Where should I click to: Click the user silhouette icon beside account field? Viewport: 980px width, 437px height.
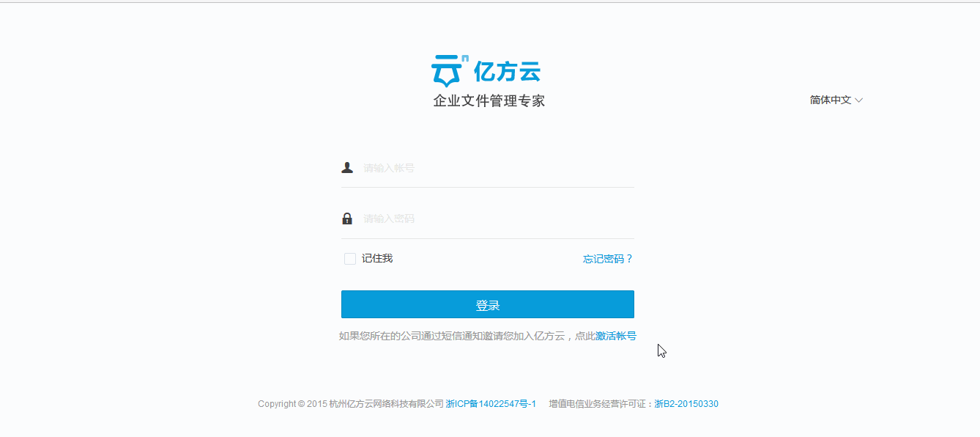[347, 168]
